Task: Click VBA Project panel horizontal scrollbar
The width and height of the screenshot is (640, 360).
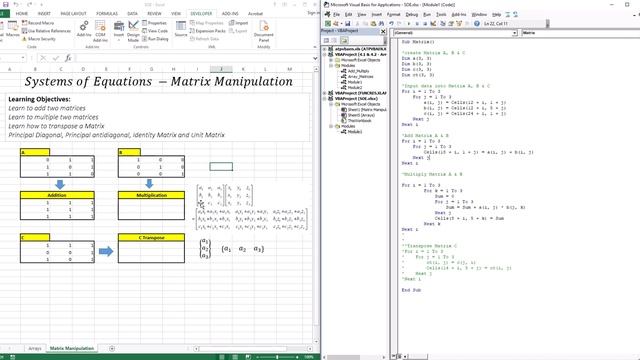Action: pyautogui.click(x=344, y=357)
